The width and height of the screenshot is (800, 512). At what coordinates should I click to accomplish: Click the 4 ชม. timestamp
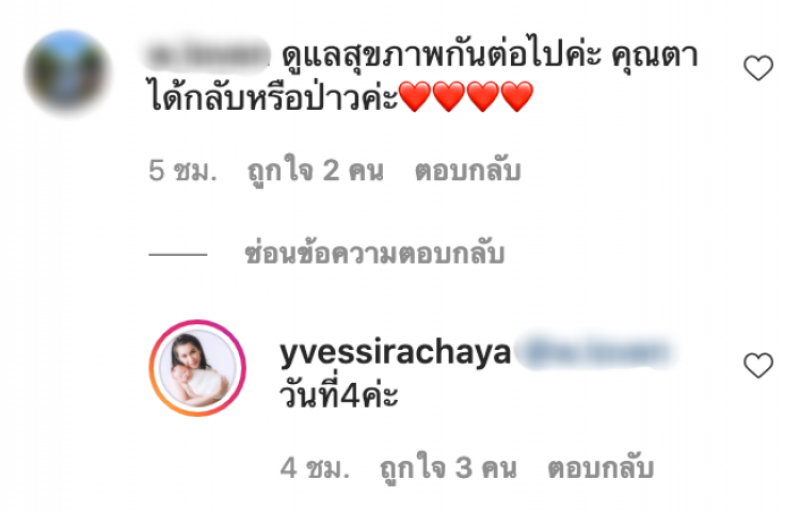[x=315, y=468]
